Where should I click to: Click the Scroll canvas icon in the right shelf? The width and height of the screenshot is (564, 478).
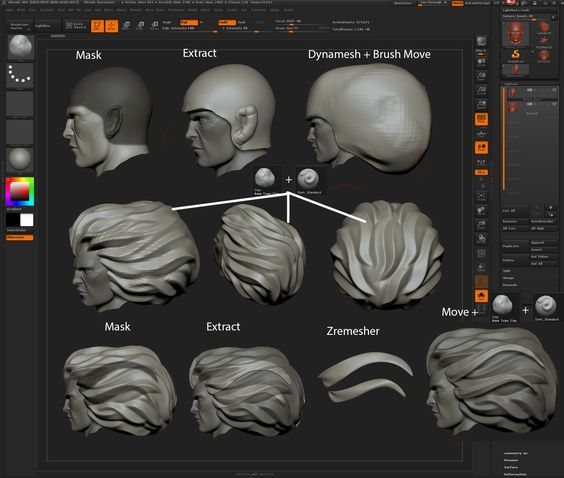coord(481,62)
